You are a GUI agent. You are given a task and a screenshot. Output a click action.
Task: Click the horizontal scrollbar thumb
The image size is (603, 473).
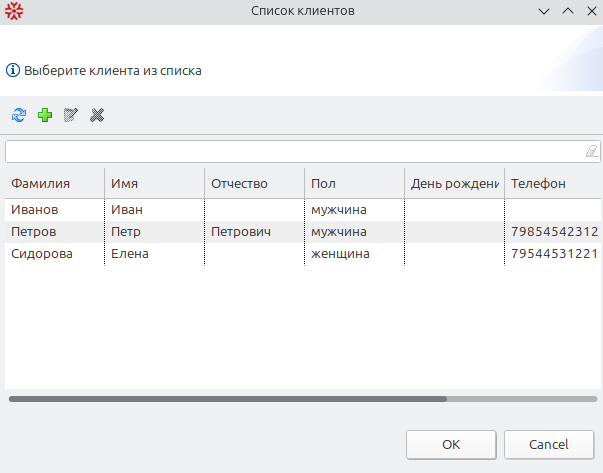click(x=228, y=399)
